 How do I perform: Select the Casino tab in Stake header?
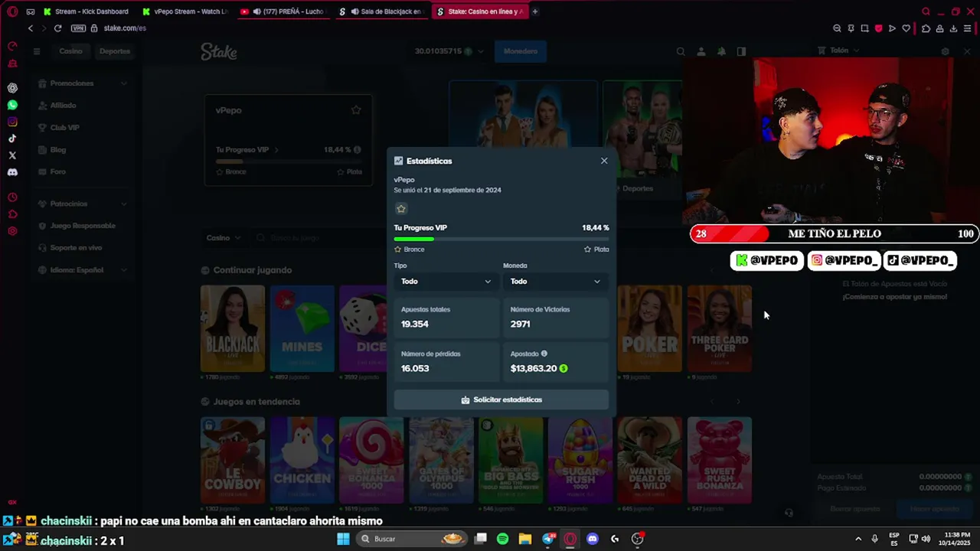click(70, 51)
